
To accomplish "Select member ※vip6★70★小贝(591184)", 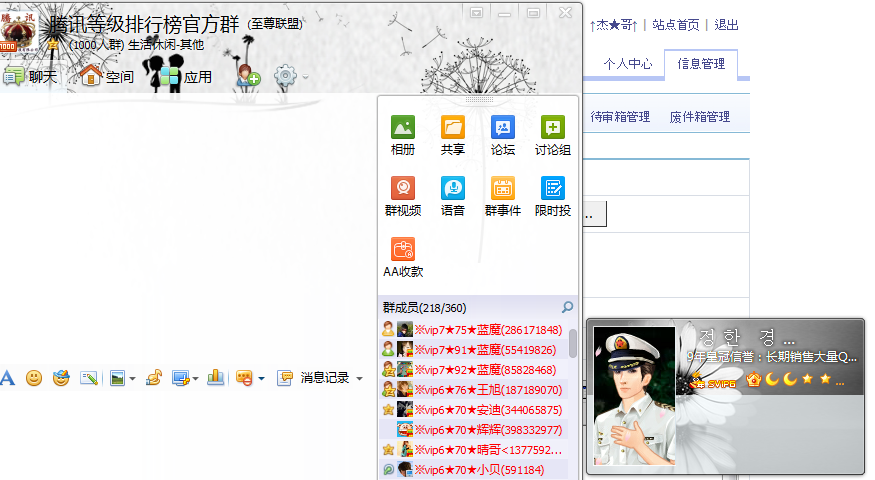I will [473, 469].
